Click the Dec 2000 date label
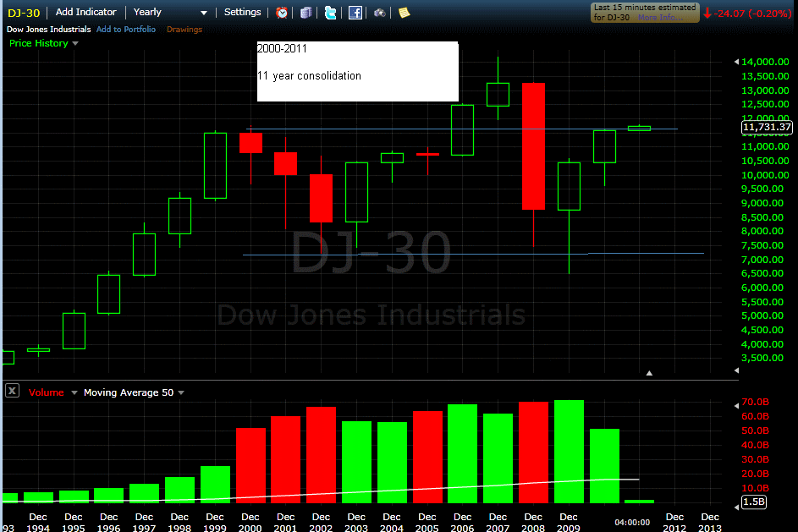The height and width of the screenshot is (532, 798). tap(250, 523)
